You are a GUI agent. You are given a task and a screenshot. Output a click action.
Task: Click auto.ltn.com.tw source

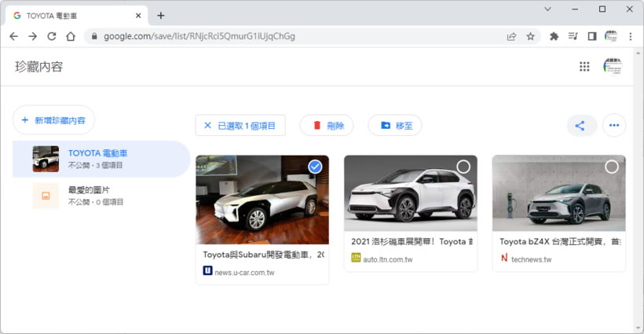pos(388,259)
